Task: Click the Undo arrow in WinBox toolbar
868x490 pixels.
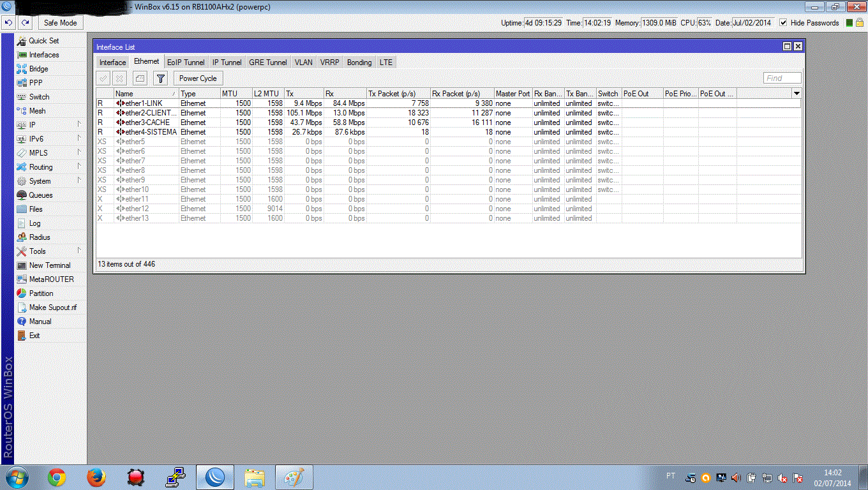Action: [8, 23]
